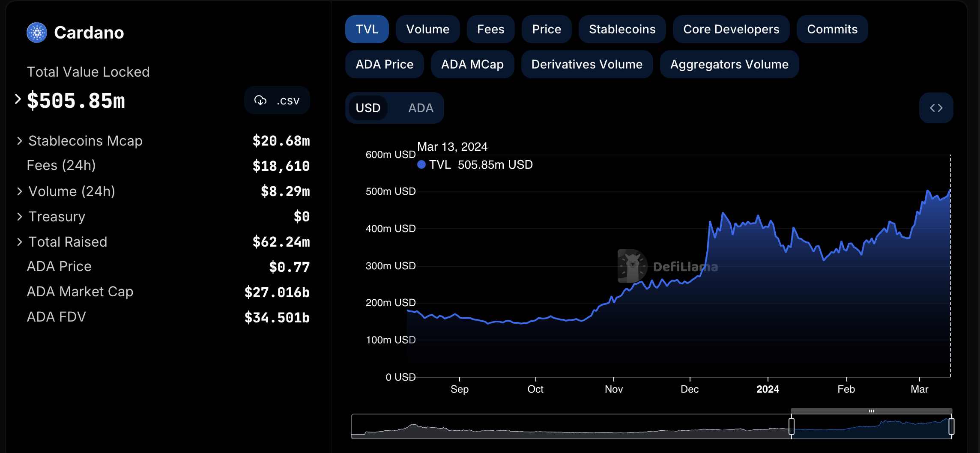Click the $505.85m total value figure

[76, 101]
